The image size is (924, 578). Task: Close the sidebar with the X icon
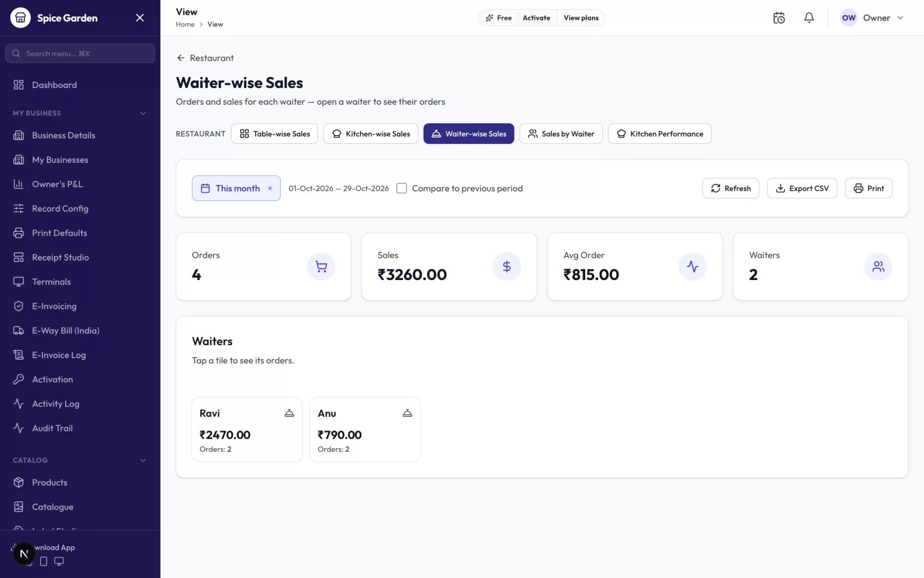(x=140, y=18)
